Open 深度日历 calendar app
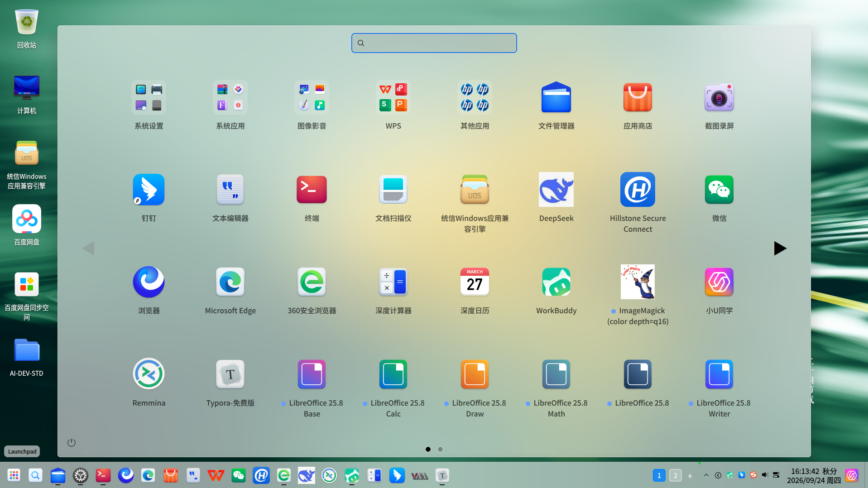 pos(475,282)
